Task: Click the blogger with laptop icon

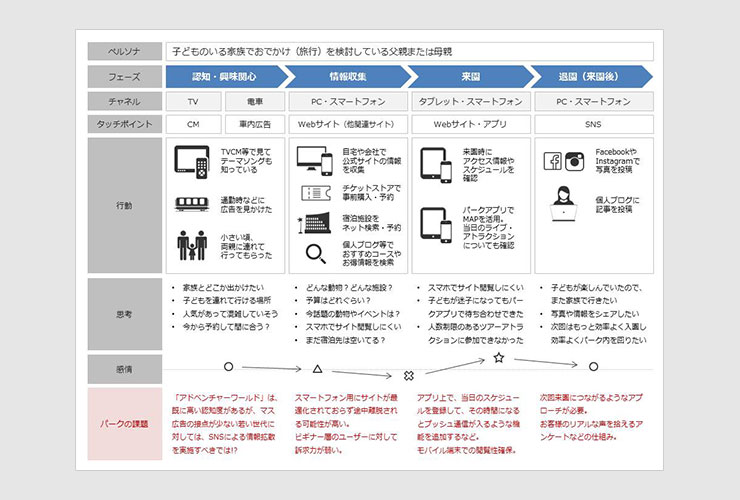Action: click(563, 204)
